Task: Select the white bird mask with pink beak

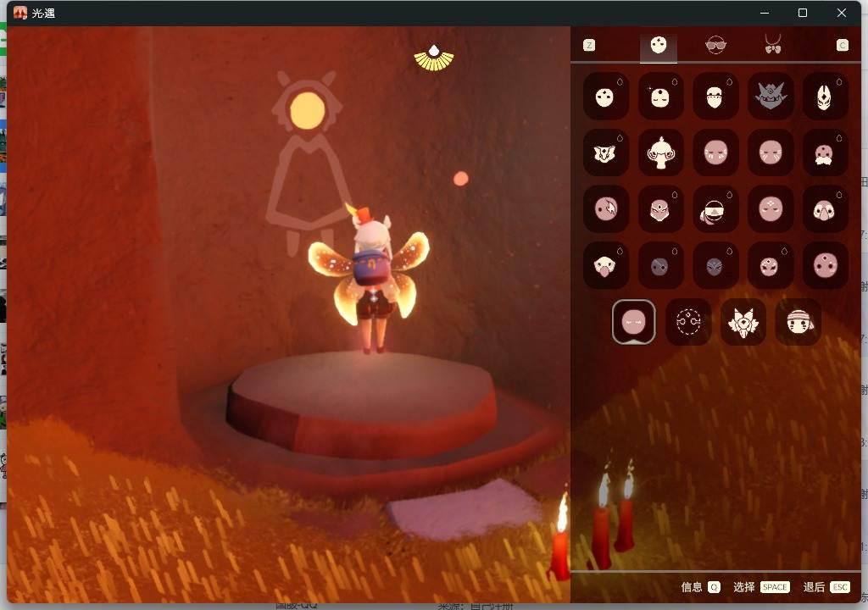Action: (605, 266)
